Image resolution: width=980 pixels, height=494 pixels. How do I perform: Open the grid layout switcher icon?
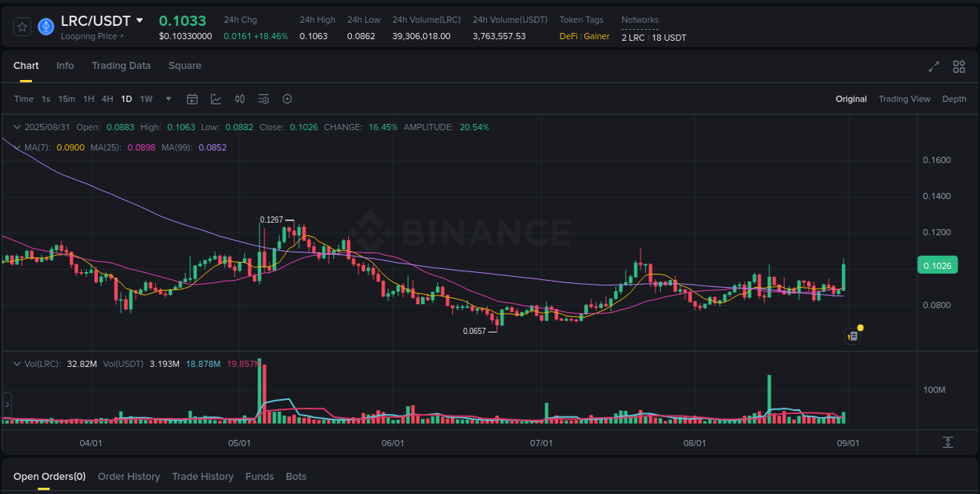point(958,67)
